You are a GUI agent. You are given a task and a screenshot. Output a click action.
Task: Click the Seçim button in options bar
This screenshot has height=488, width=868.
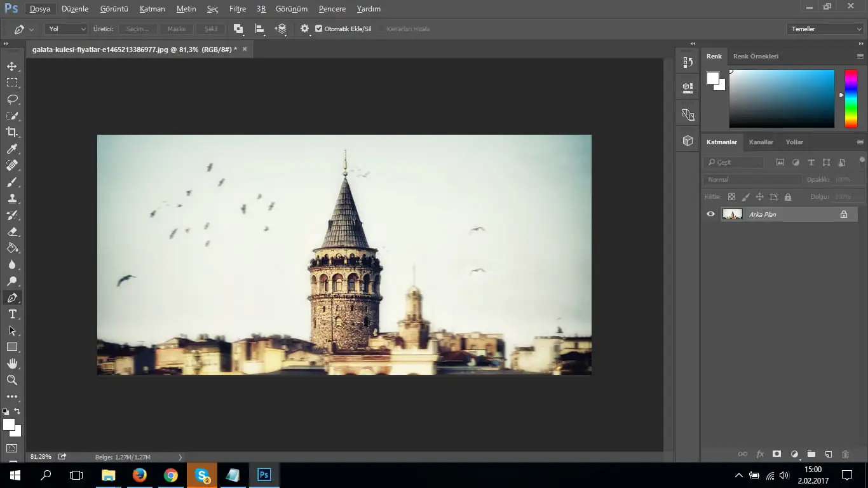(x=137, y=29)
